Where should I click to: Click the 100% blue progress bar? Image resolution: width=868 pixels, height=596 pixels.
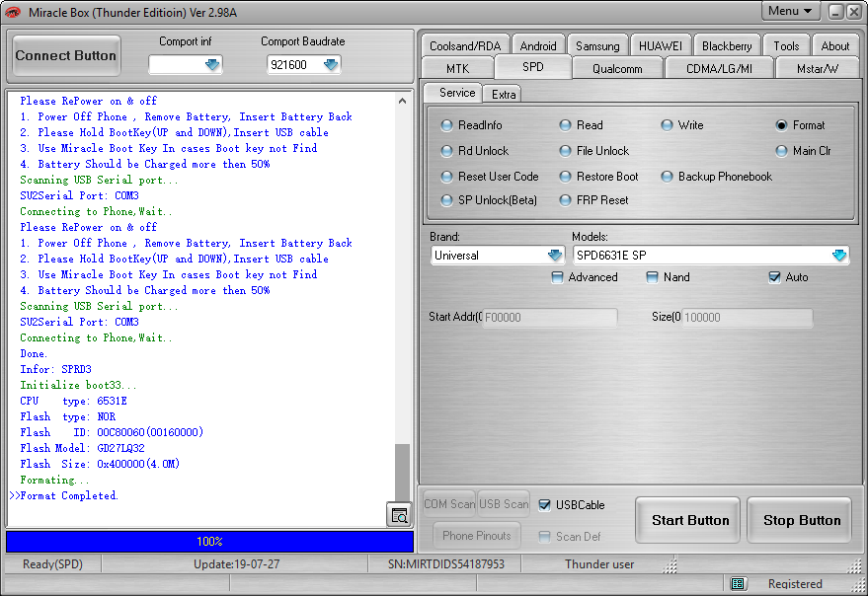click(209, 541)
